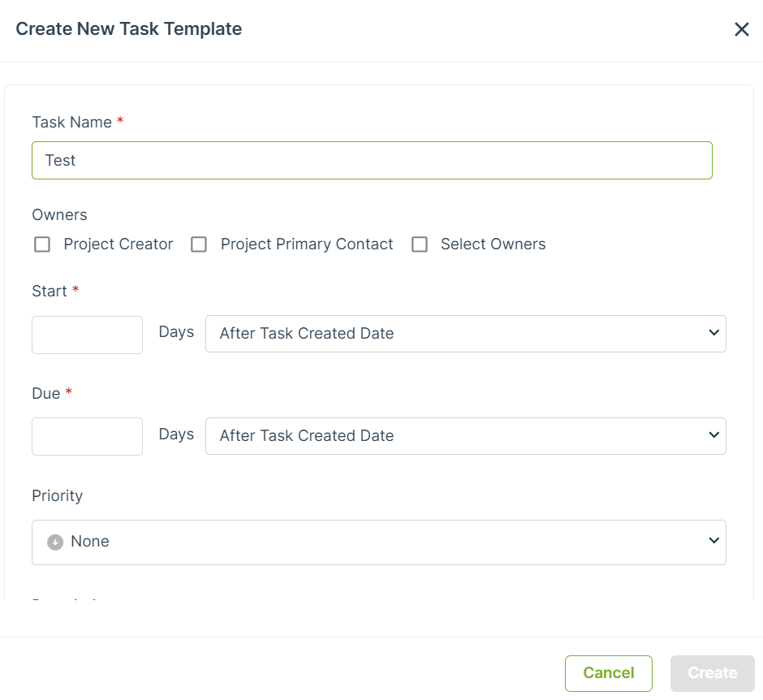Click the Cancel button
Image resolution: width=763 pixels, height=700 pixels.
[608, 673]
